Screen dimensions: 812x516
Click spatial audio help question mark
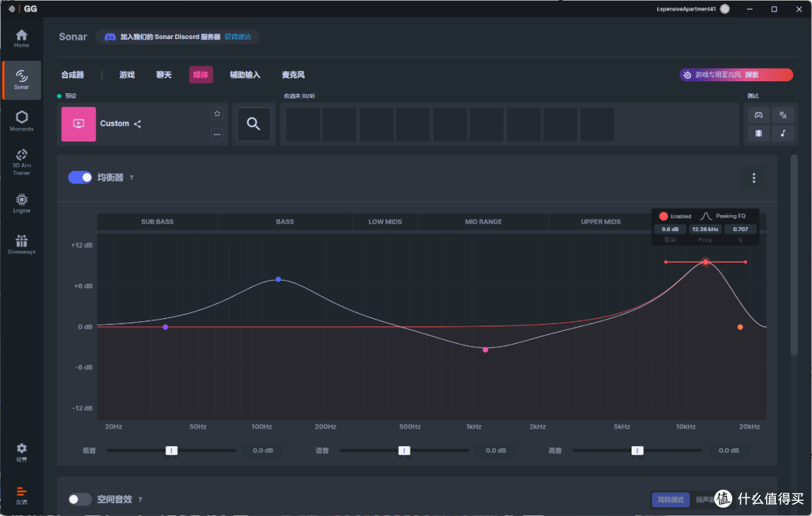(x=140, y=499)
